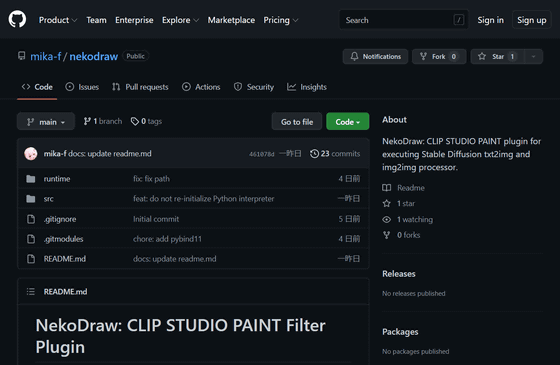Screen dimensions: 560x365
Task: Click the Go to file button
Action: [x=297, y=121]
